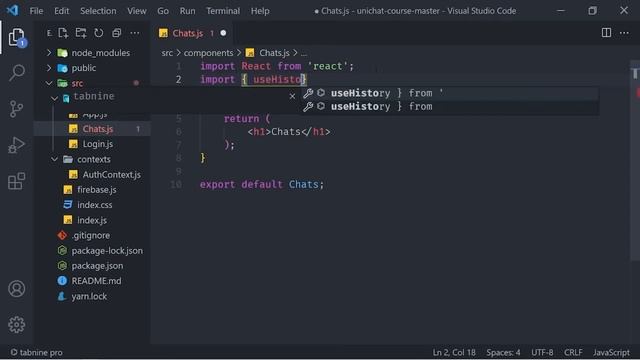This screenshot has width=640, height=360.
Task: Change language mode via JavaScript
Action: pos(611,352)
